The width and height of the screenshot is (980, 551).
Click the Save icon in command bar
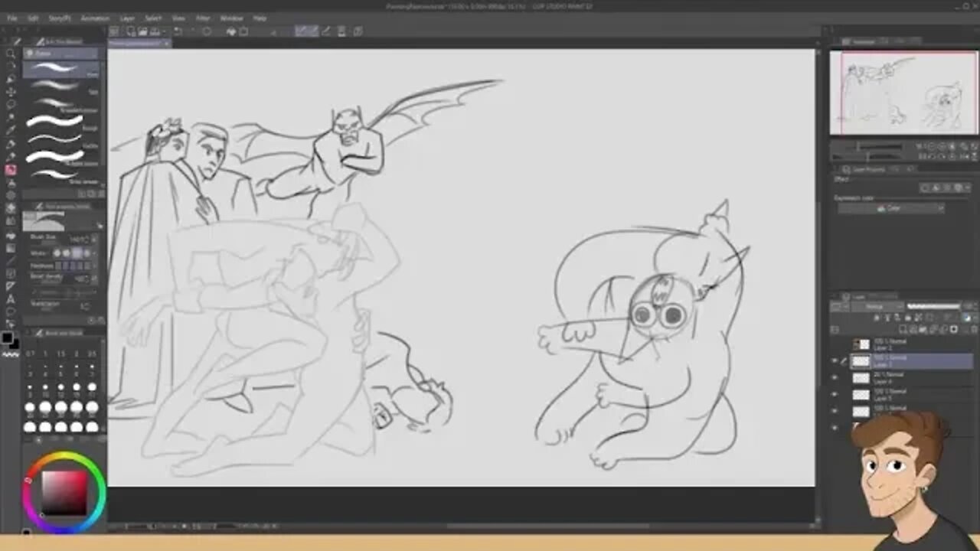pos(153,31)
